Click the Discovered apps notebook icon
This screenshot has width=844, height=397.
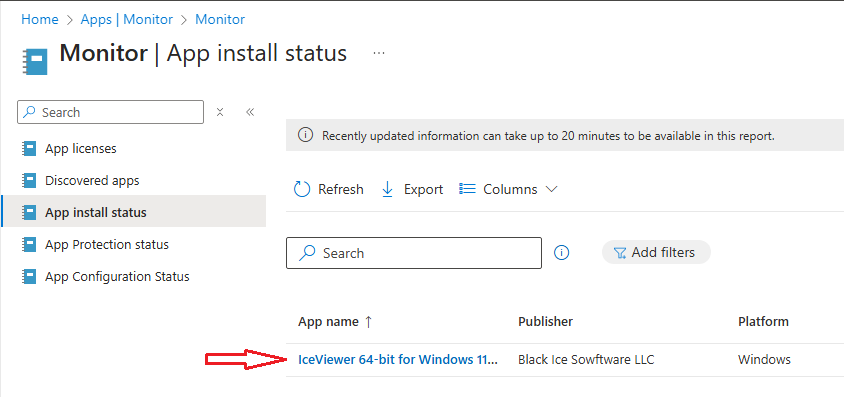pyautogui.click(x=29, y=180)
